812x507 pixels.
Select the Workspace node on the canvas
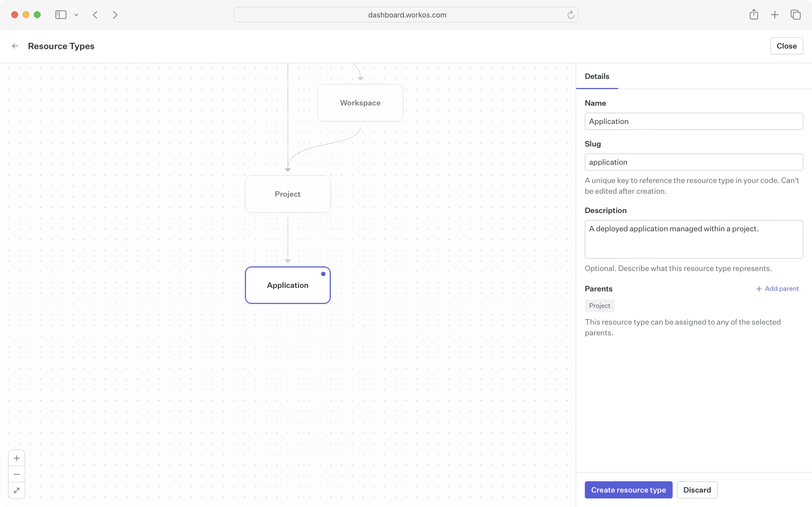[360, 103]
